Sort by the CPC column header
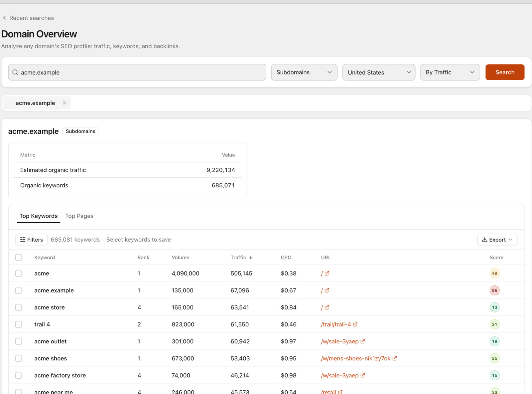Screen dimensions: 532x394 tap(286, 258)
